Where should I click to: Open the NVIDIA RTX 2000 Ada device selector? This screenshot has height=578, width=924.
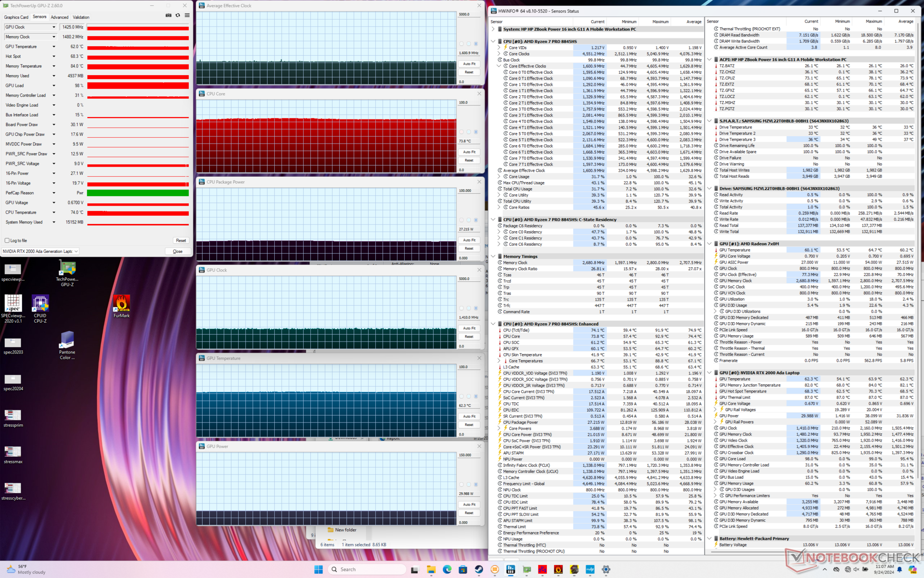pyautogui.click(x=40, y=251)
